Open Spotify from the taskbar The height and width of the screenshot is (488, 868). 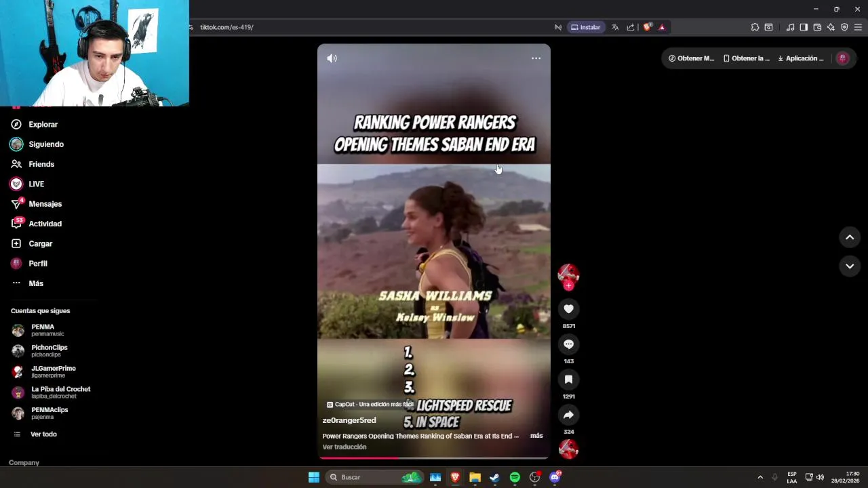[515, 477]
